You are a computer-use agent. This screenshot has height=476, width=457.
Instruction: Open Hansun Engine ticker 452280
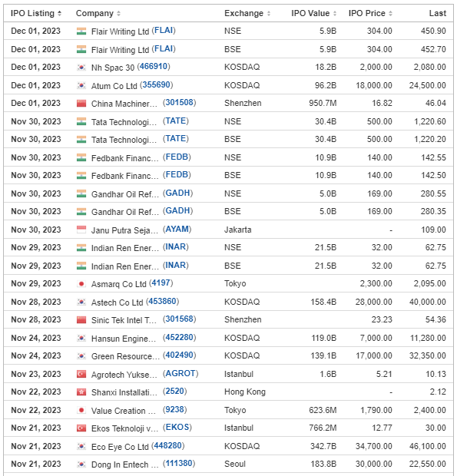click(x=180, y=338)
